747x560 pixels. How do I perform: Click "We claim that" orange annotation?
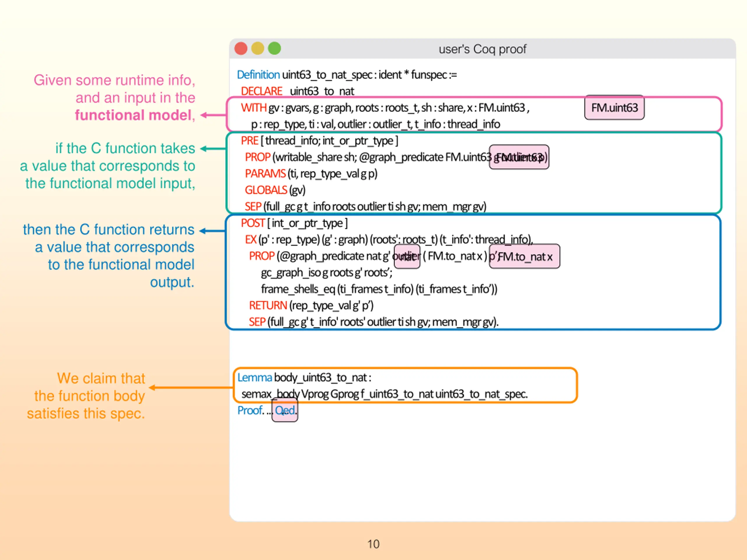tap(101, 378)
